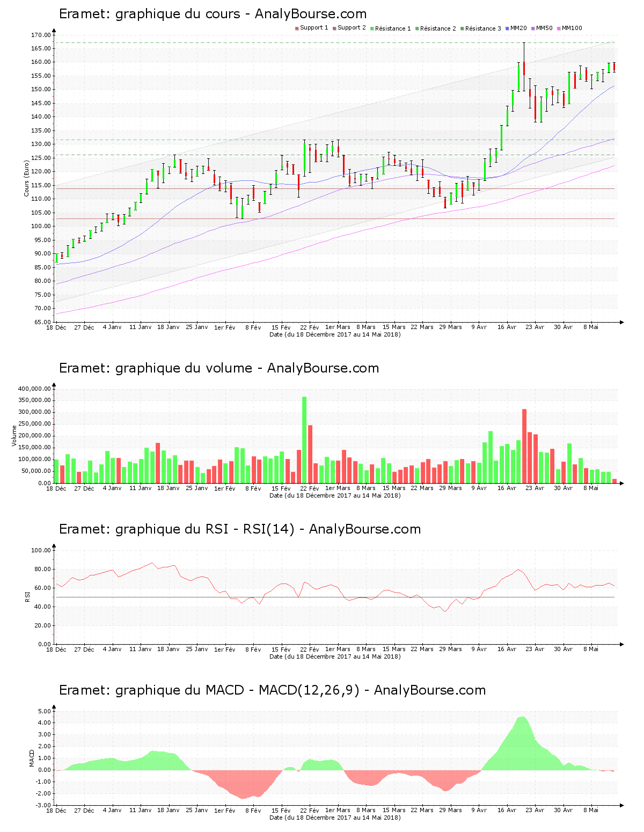Image resolution: width=644 pixels, height=832 pixels.
Task: Click the 'graphique du RSI - RSI(14)' title
Action: [205, 529]
